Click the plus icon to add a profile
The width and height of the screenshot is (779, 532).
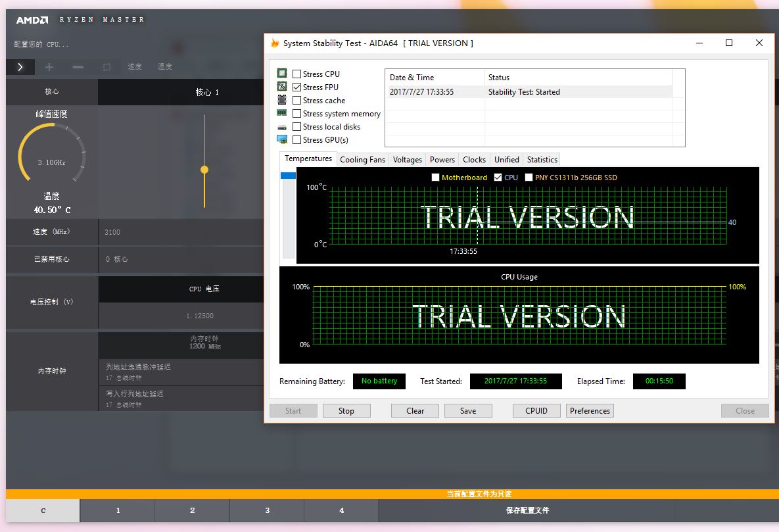coord(49,66)
